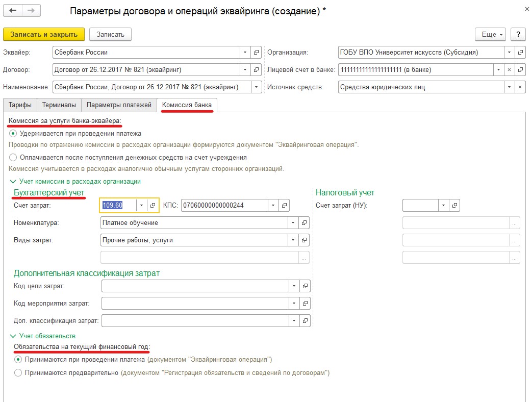The image size is (532, 402).
Task: Switch to the Терминалы tab
Action: coord(59,105)
